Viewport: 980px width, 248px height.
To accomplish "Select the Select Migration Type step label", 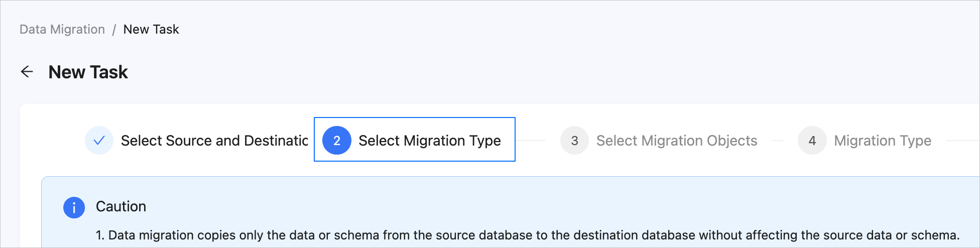I will click(429, 141).
